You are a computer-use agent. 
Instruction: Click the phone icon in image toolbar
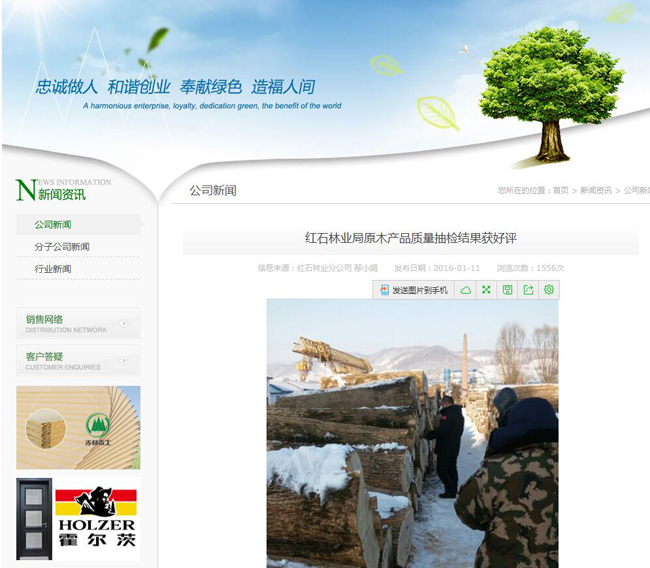point(384,290)
